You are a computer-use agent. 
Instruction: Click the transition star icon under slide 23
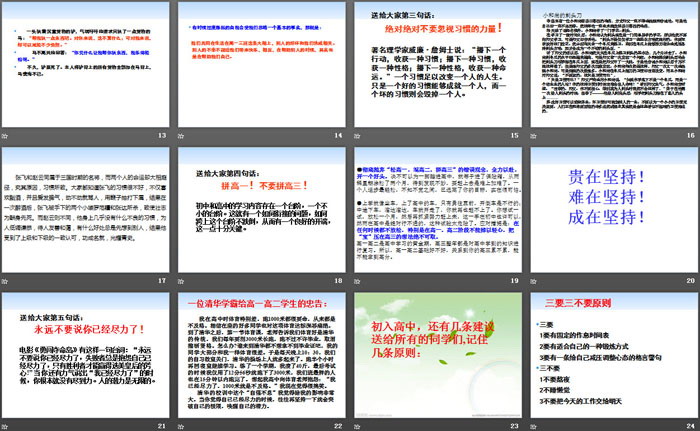(357, 427)
